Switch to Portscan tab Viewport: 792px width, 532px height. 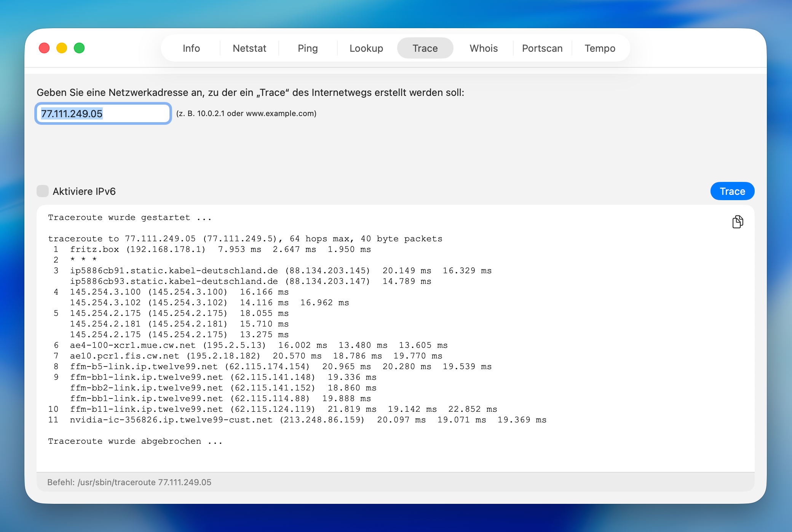542,48
